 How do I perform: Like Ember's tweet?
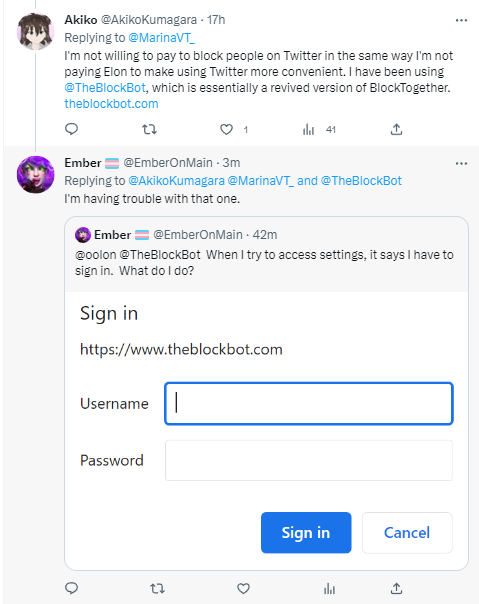(243, 588)
